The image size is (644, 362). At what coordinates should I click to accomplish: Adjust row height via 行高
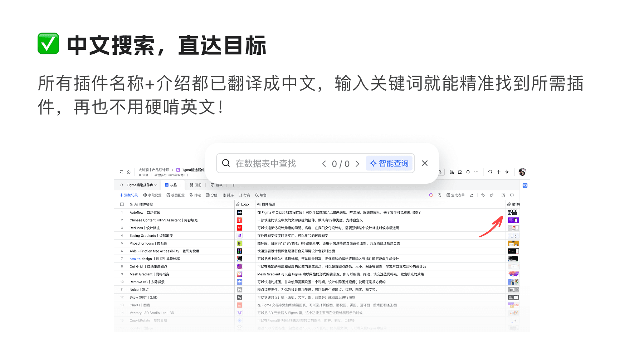[x=245, y=195]
